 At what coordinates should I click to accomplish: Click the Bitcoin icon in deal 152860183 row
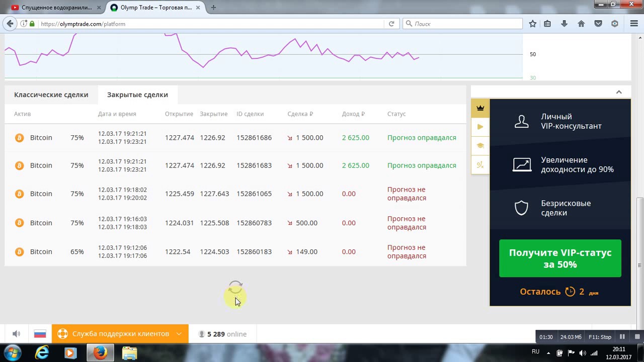point(19,252)
